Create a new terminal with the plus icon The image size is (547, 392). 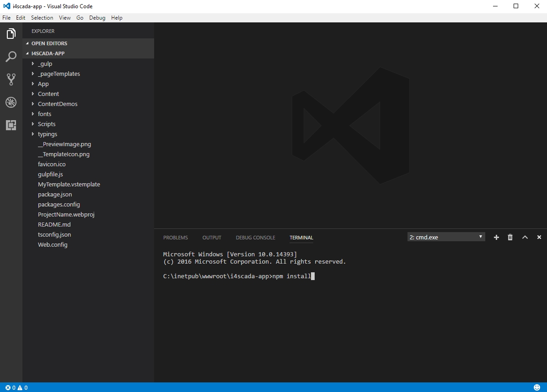tap(496, 237)
